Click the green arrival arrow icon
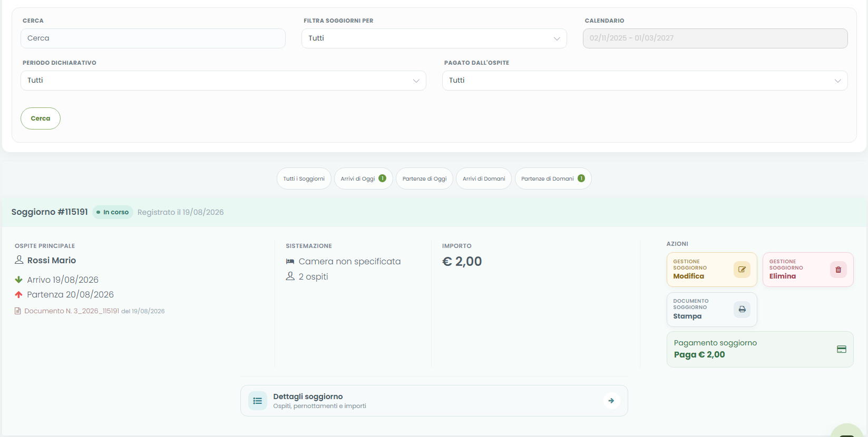 coord(18,280)
